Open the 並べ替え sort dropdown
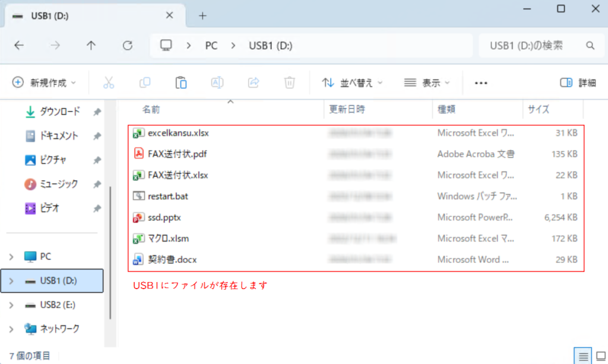This screenshot has width=608, height=364. tap(353, 83)
